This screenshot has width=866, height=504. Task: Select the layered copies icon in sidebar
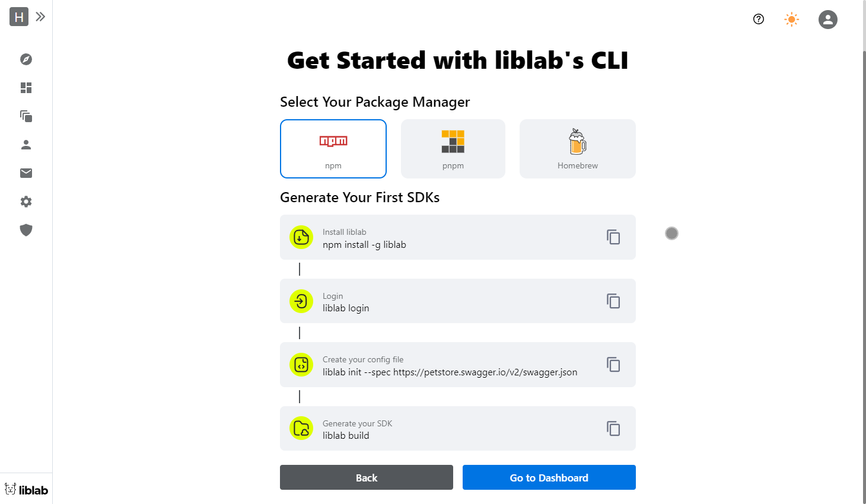pyautogui.click(x=26, y=116)
